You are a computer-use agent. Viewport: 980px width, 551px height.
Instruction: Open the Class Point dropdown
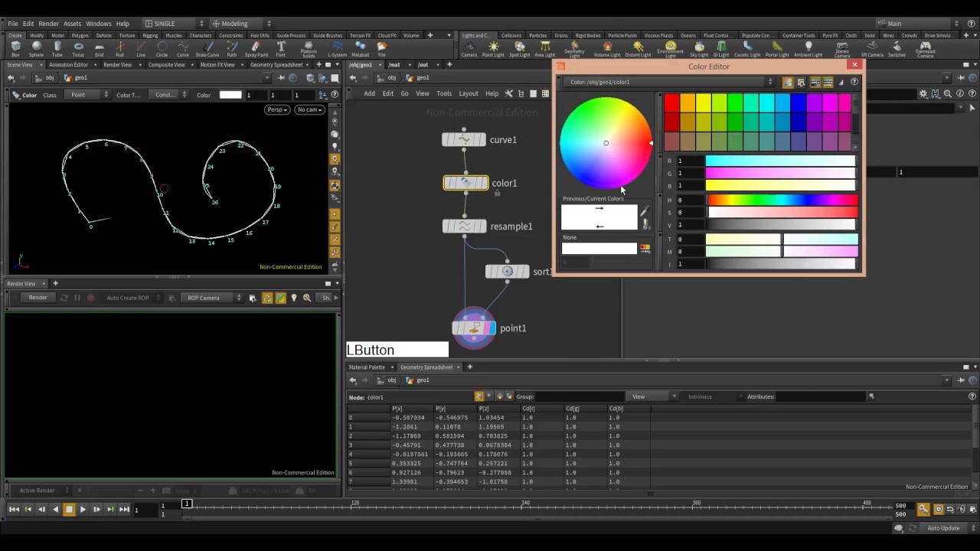(89, 95)
